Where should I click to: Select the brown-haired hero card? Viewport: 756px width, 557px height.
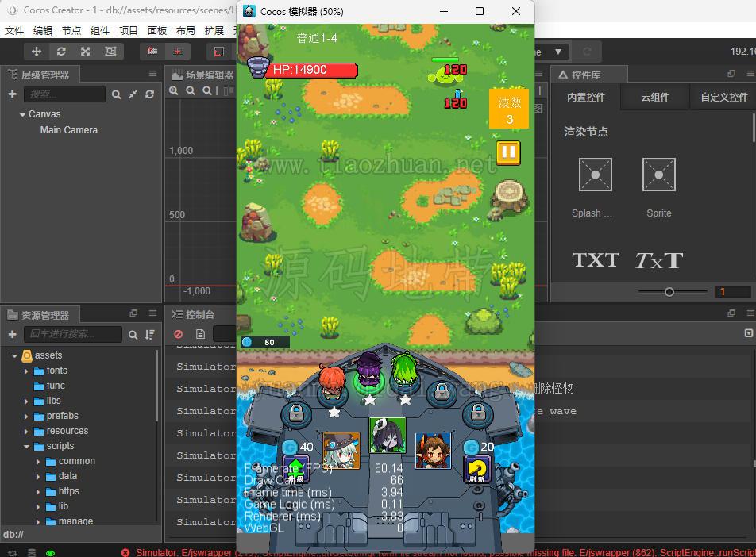coord(433,451)
